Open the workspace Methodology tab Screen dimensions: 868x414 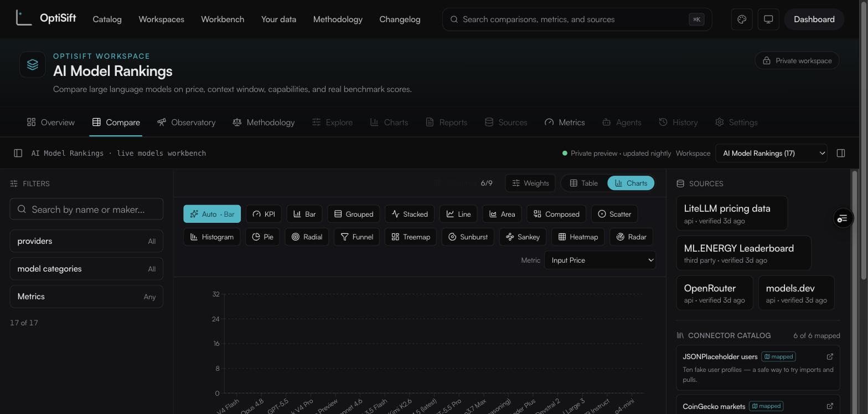263,122
